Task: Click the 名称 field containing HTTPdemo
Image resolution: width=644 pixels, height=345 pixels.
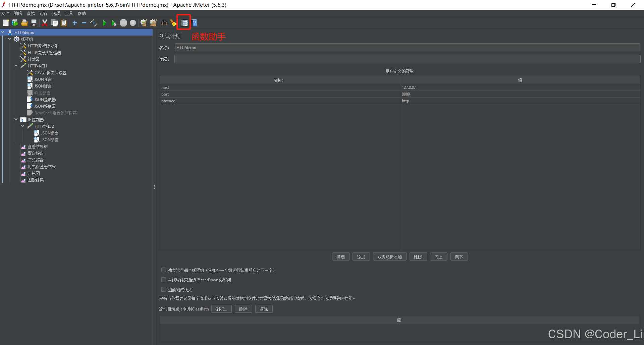Action: pyautogui.click(x=408, y=48)
